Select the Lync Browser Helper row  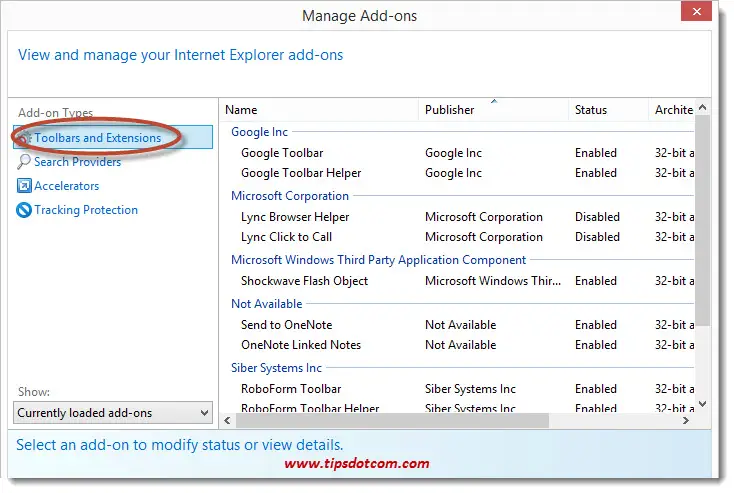click(x=457, y=217)
